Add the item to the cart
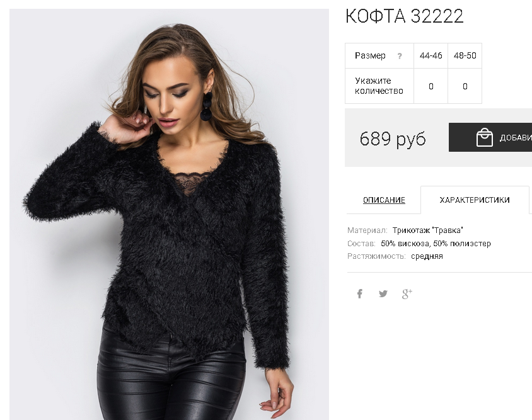This screenshot has height=420, width=532. click(490, 137)
